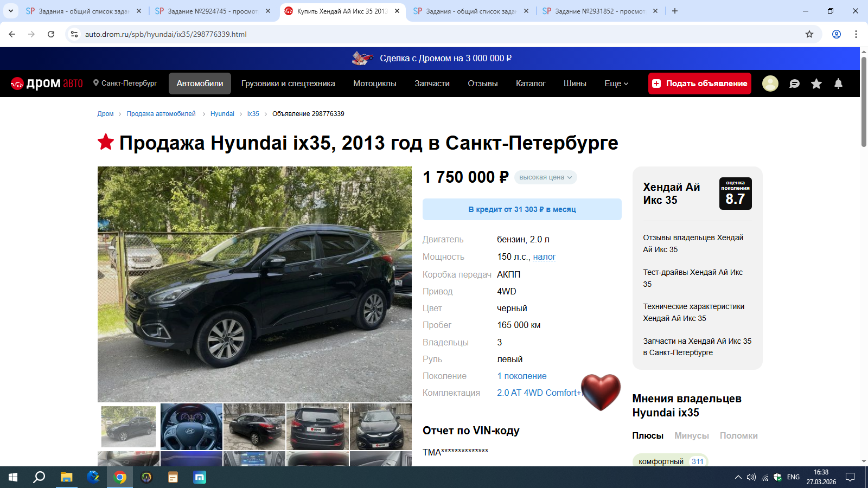
Task: Bookmark this page with the star icon
Action: (x=809, y=34)
